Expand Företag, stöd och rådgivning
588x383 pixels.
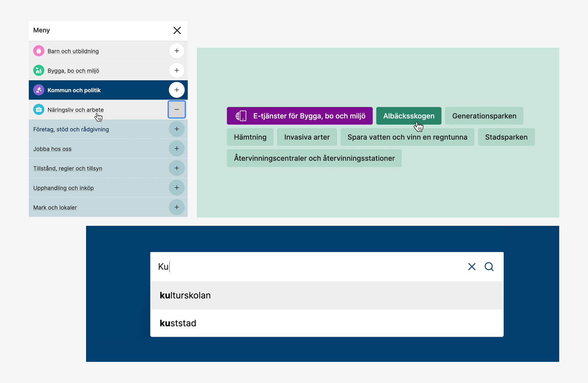pyautogui.click(x=177, y=129)
